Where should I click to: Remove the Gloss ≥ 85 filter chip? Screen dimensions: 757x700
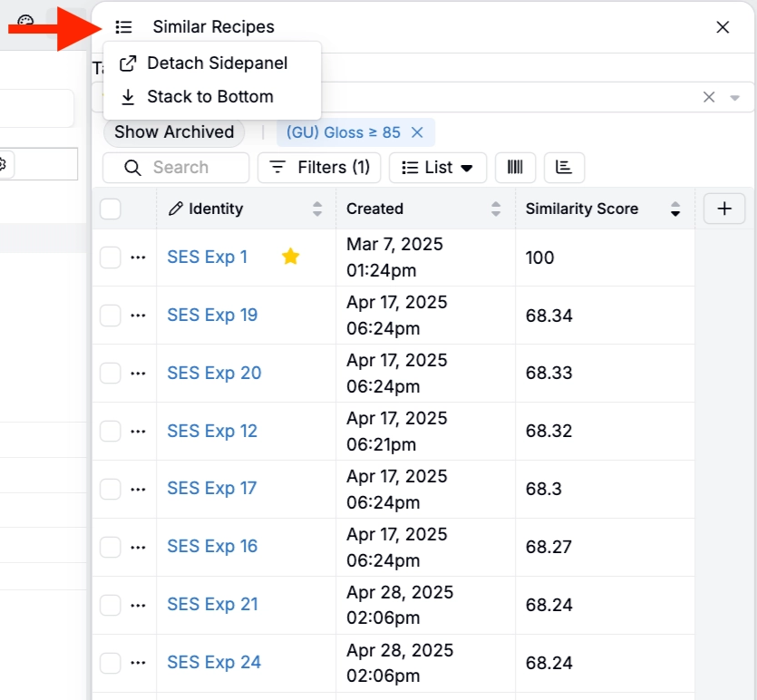417,132
